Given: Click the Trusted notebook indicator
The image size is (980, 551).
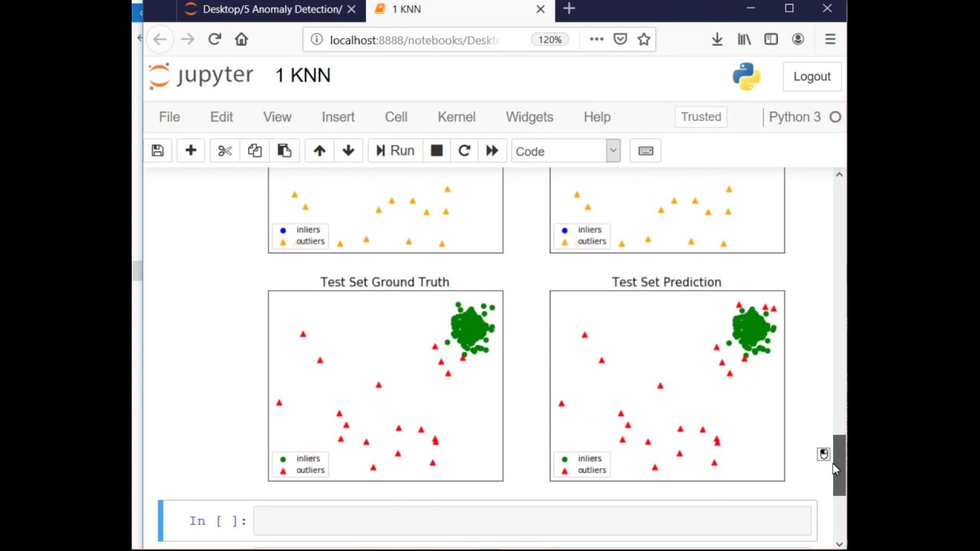Looking at the screenshot, I should point(701,117).
